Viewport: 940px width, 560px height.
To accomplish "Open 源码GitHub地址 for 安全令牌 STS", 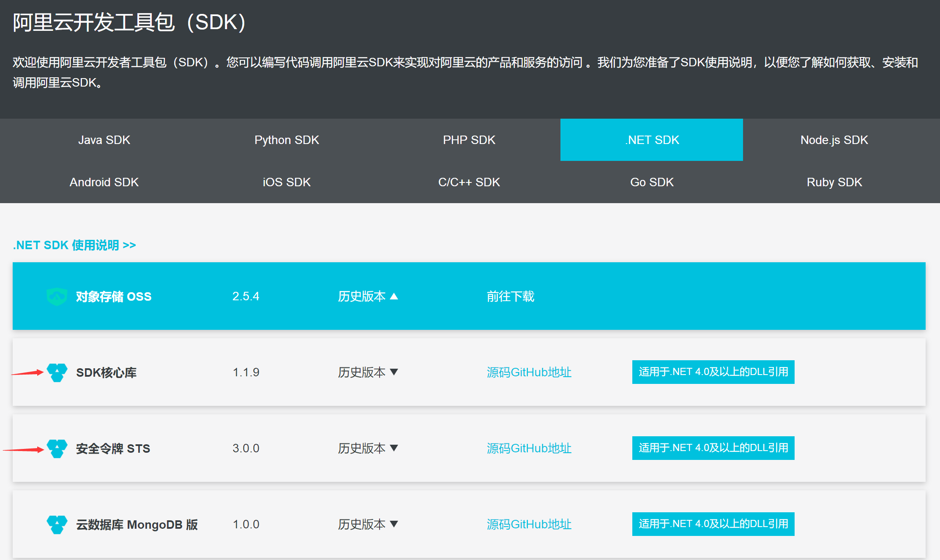I will click(x=529, y=448).
